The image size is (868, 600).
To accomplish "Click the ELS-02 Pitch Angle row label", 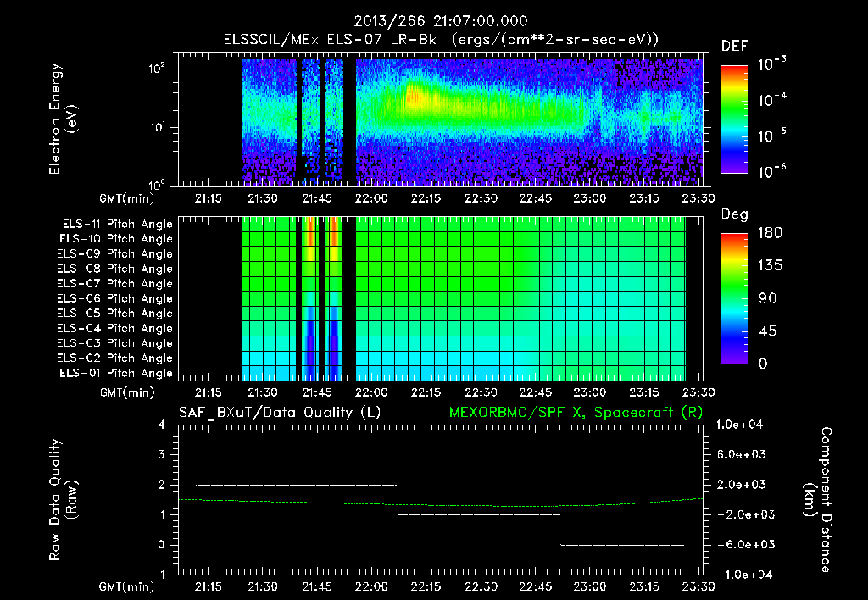I will pyautogui.click(x=114, y=358).
